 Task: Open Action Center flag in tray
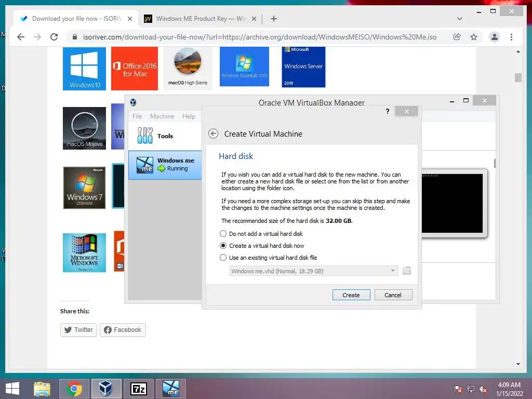click(x=458, y=389)
